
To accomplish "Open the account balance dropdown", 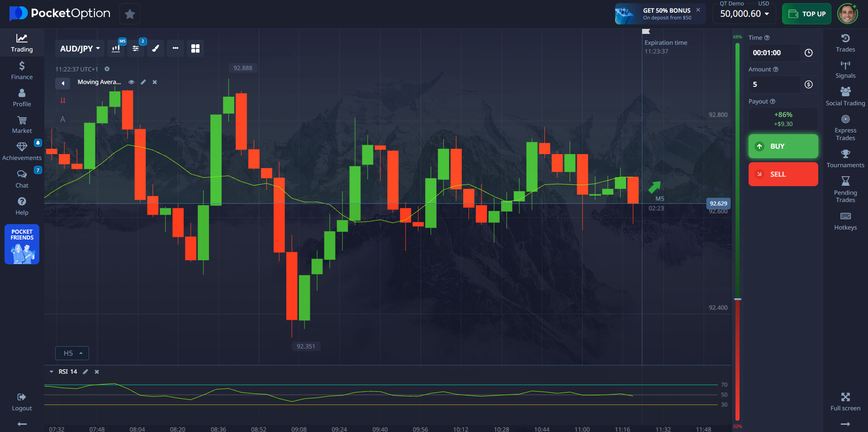I will pyautogui.click(x=744, y=14).
